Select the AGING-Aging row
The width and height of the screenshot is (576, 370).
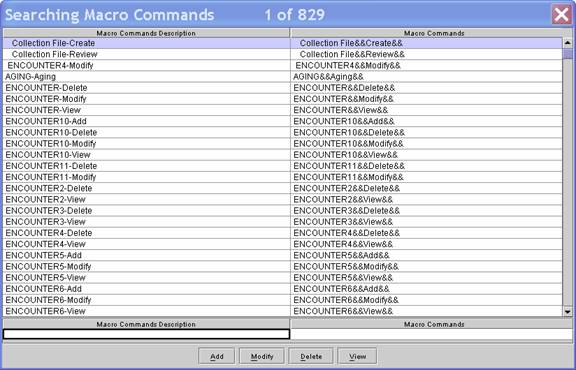282,77
